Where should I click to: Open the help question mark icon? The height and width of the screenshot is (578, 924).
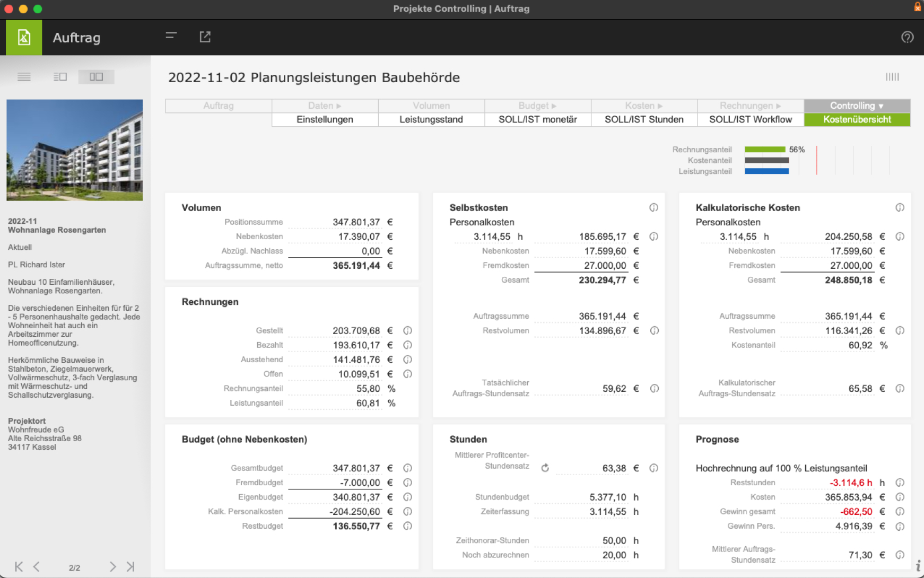908,37
